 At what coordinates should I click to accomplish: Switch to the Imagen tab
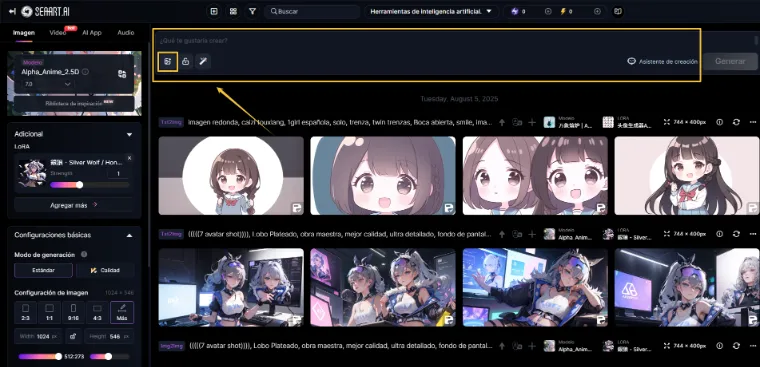(24, 33)
